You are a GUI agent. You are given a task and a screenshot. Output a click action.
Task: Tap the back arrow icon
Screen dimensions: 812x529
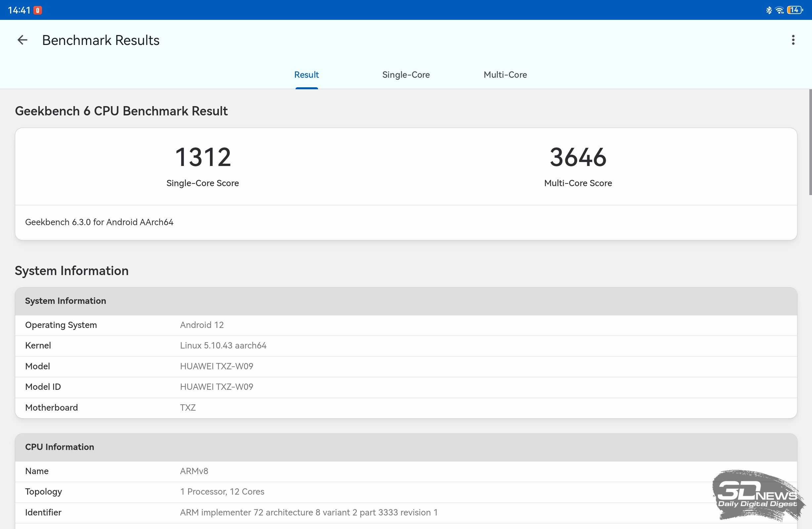(x=22, y=40)
